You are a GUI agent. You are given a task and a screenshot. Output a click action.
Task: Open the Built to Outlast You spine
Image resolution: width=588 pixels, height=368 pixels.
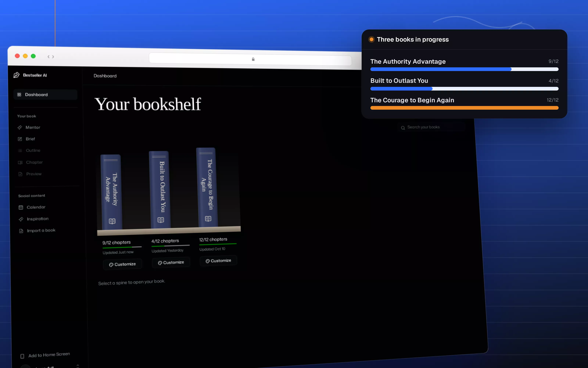click(x=160, y=190)
